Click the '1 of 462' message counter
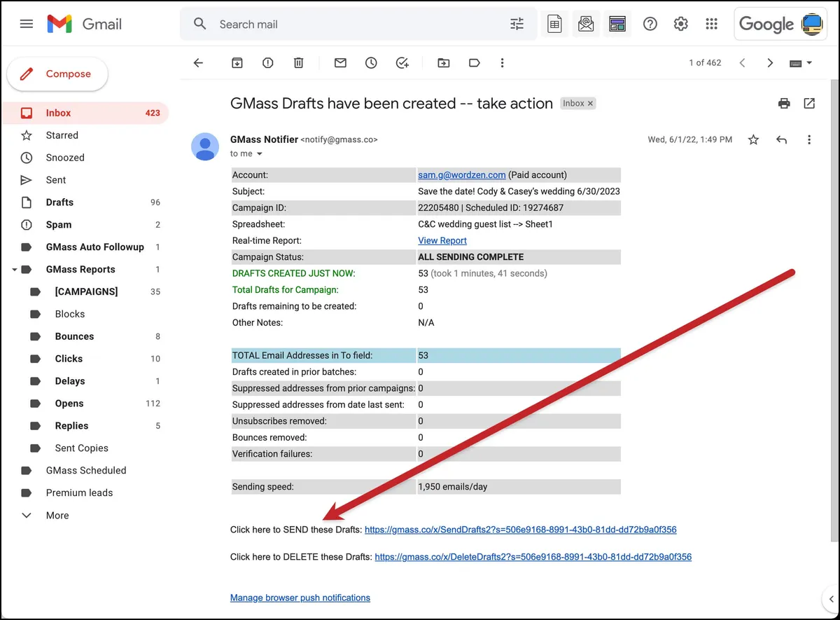This screenshot has height=620, width=840. 705,63
